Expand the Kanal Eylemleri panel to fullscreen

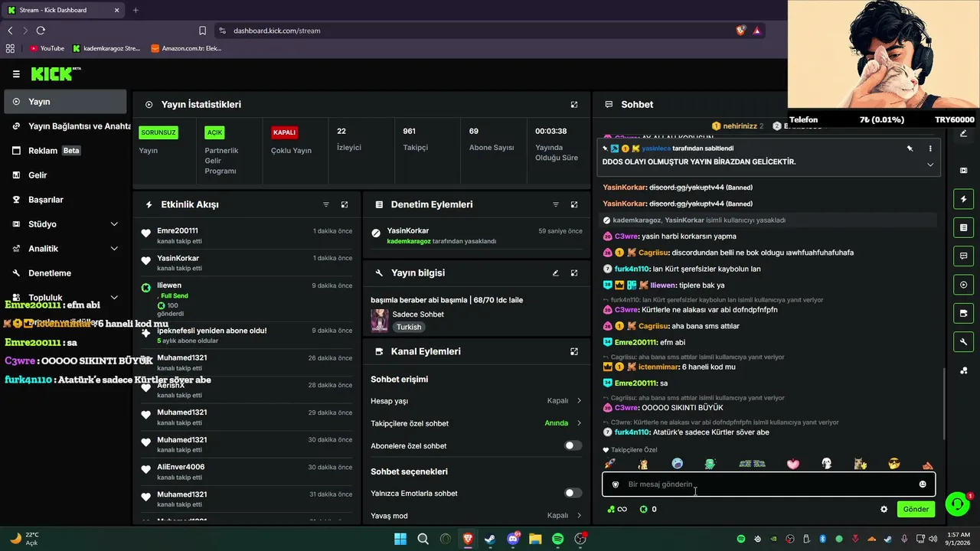click(574, 351)
